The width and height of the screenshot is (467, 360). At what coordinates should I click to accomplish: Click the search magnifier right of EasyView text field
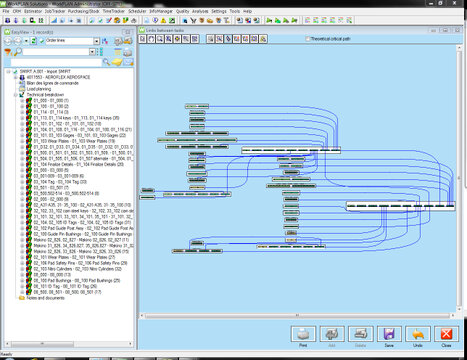tap(106, 62)
